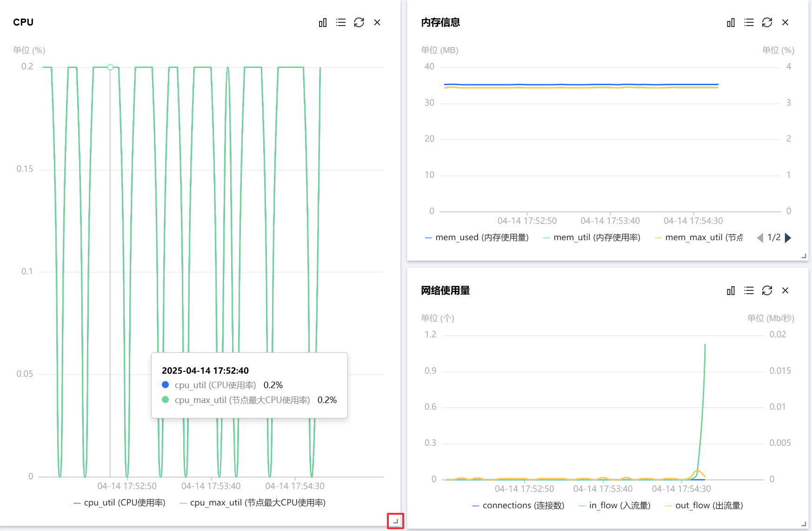The height and width of the screenshot is (531, 812).
Task: Toggle cpu_max_util series in CPU legend
Action: [253, 503]
